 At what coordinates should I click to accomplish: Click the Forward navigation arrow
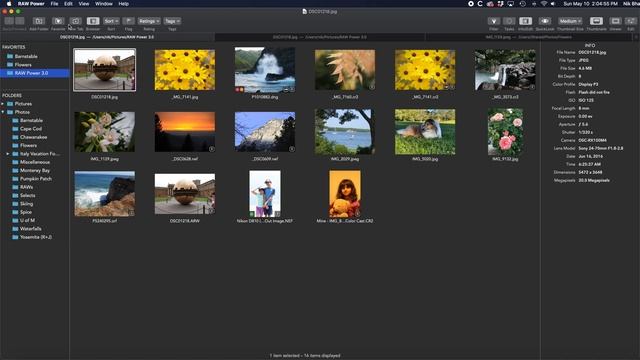(x=19, y=21)
